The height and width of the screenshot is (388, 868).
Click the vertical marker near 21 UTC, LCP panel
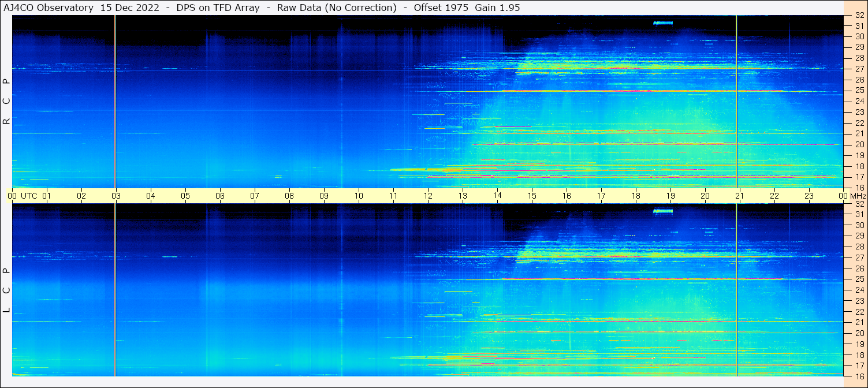736,290
